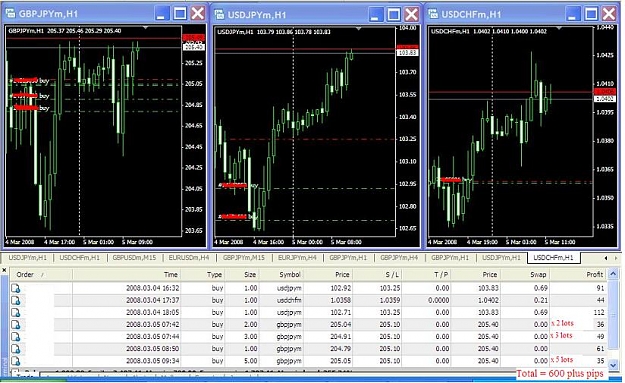Select the GBPJPYm,H4 chart tab
Image resolution: width=625 pixels, height=383 pixels.
click(399, 258)
